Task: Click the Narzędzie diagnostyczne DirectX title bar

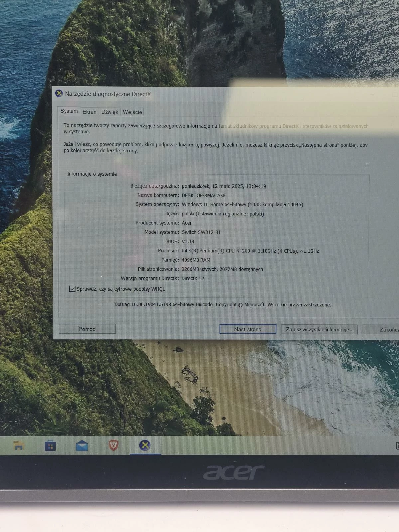Action: click(x=199, y=94)
